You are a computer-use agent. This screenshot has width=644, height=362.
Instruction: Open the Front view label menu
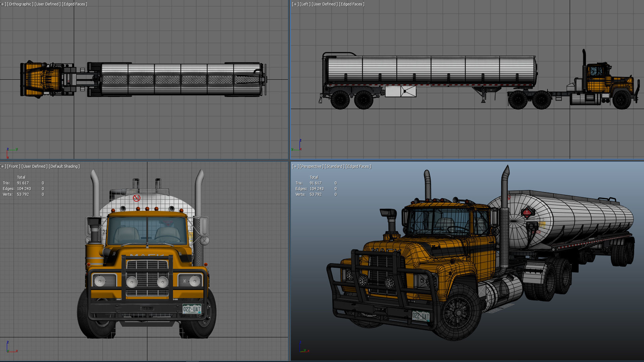[x=14, y=166]
